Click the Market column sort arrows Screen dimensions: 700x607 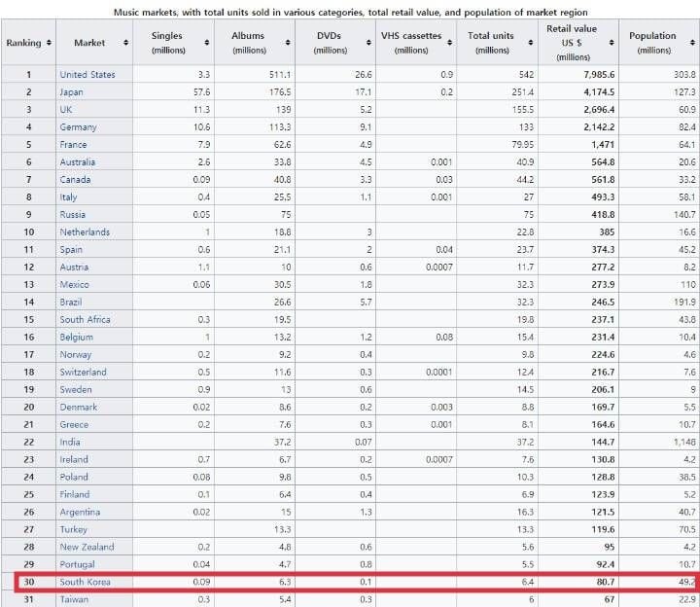click(125, 44)
